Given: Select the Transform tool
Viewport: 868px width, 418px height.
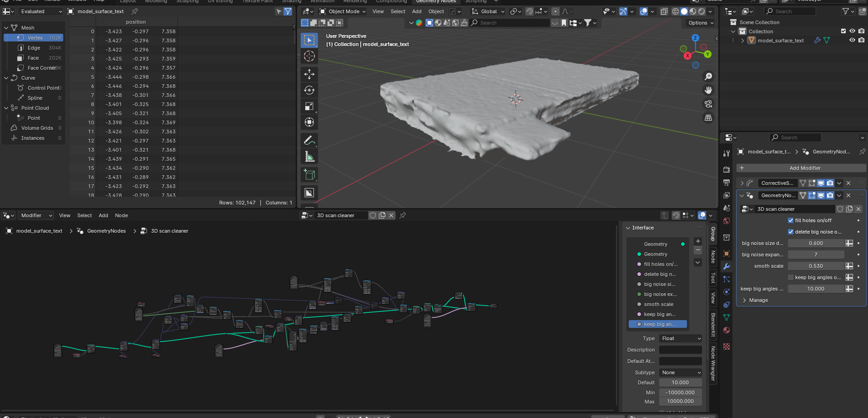Looking at the screenshot, I should pos(309,122).
